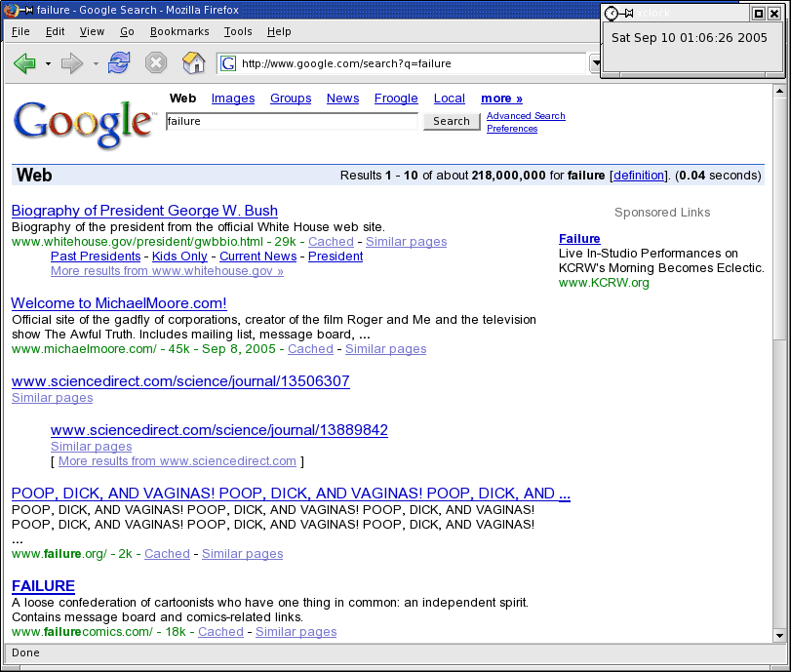Open the Kids Only sublink
The image size is (791, 672).
click(x=179, y=257)
